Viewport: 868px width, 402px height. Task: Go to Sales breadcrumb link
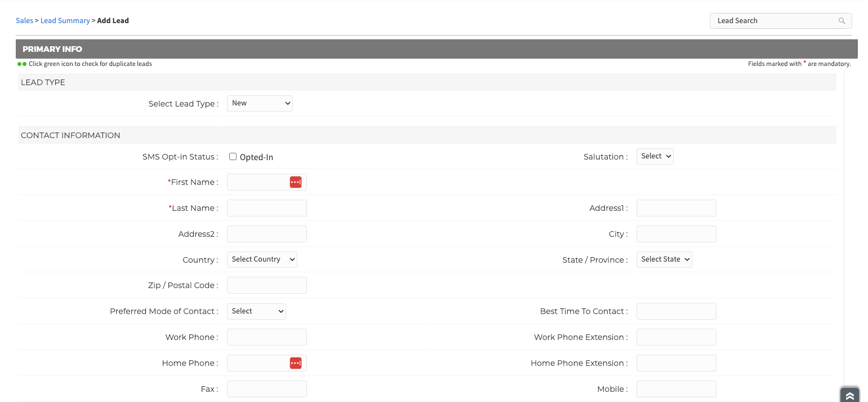[x=24, y=21]
